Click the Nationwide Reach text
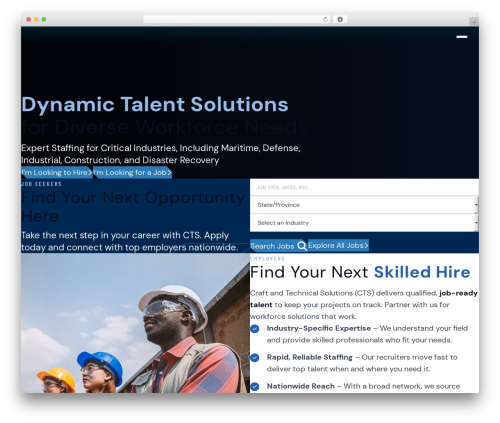Image resolution: width=500 pixels, height=423 pixels. point(301,386)
